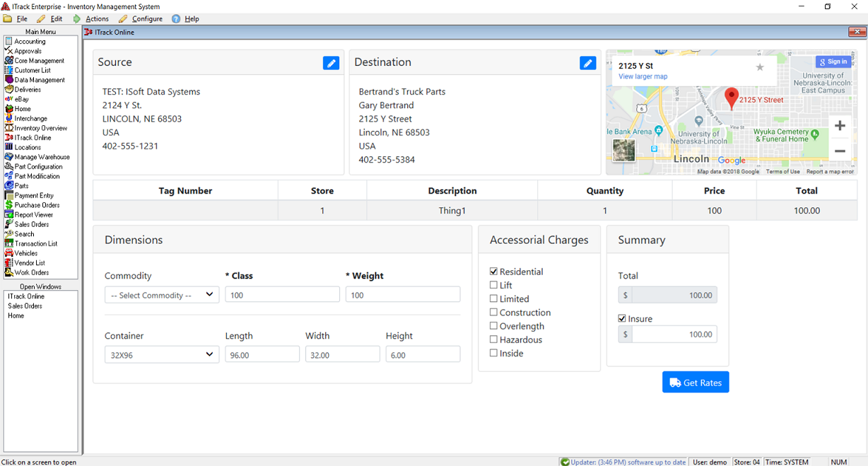Screen dimensions: 868x466
Task: Switch map to satellite view thumbnail
Action: 623,151
